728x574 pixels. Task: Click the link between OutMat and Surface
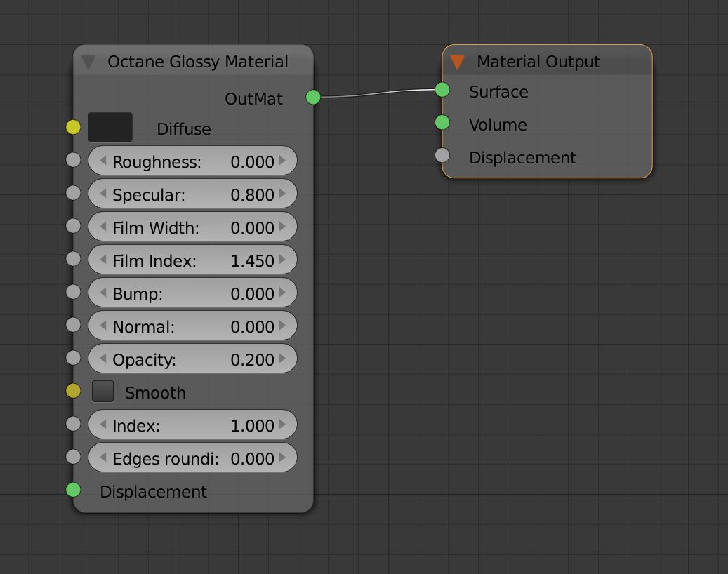[378, 93]
